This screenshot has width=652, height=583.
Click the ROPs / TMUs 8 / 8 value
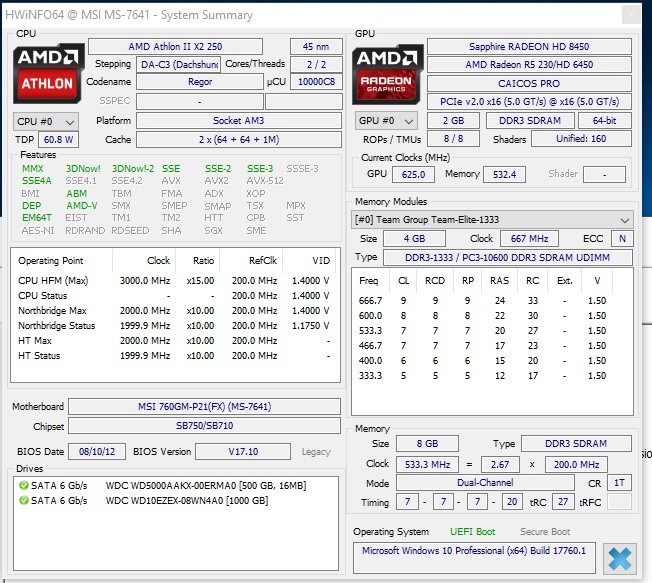453,138
